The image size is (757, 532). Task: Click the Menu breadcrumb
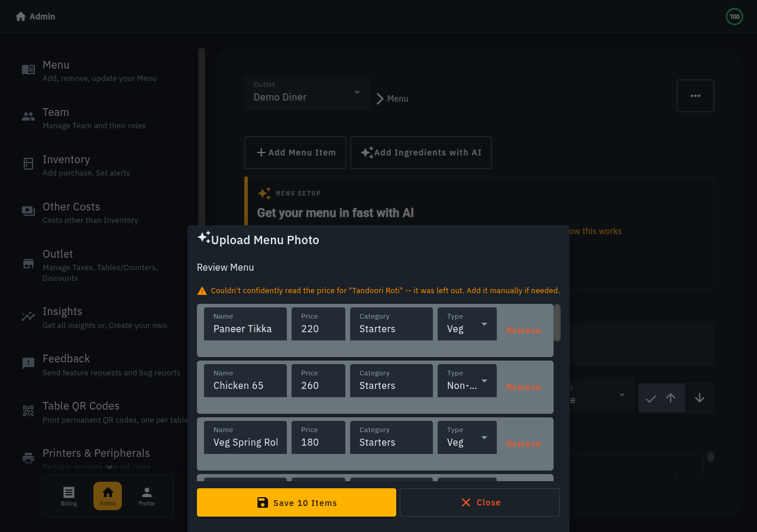point(397,99)
